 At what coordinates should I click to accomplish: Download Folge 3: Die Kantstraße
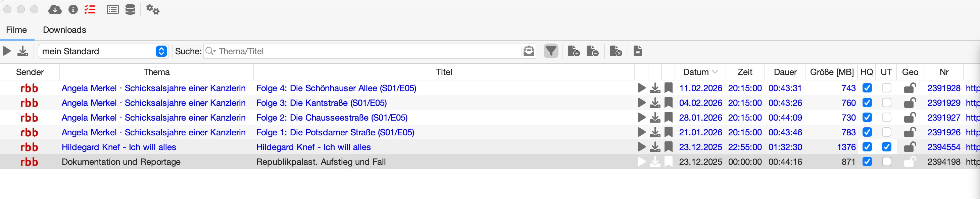click(x=655, y=103)
